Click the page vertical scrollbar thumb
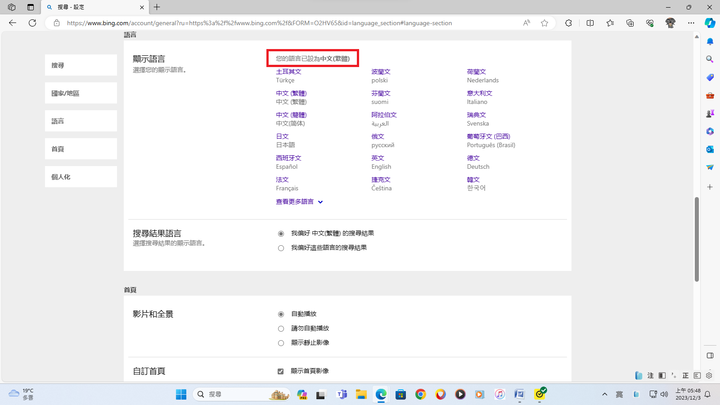Viewport: 720px width, 405px height. pos(697,239)
